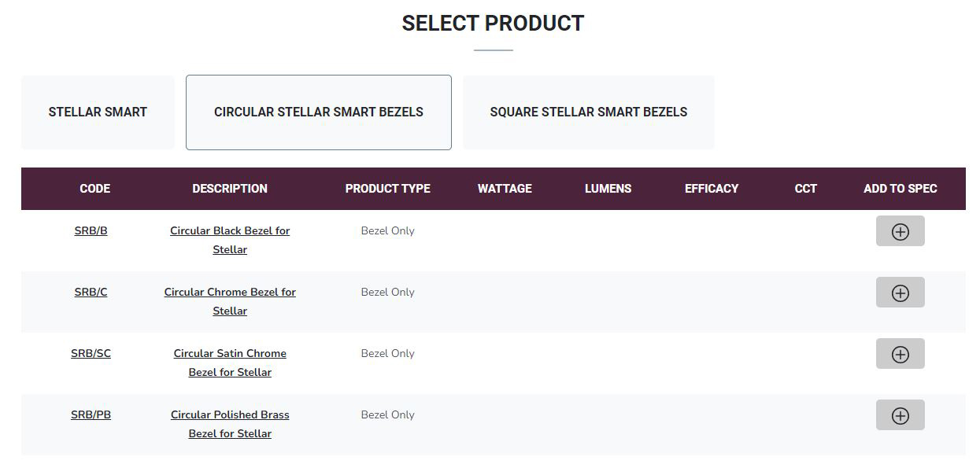Follow the SRB/SC code link

91,353
